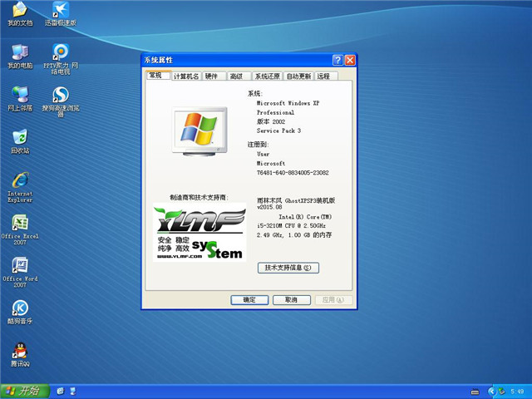
Task: Click the YLMF system logo image
Action: (x=199, y=232)
